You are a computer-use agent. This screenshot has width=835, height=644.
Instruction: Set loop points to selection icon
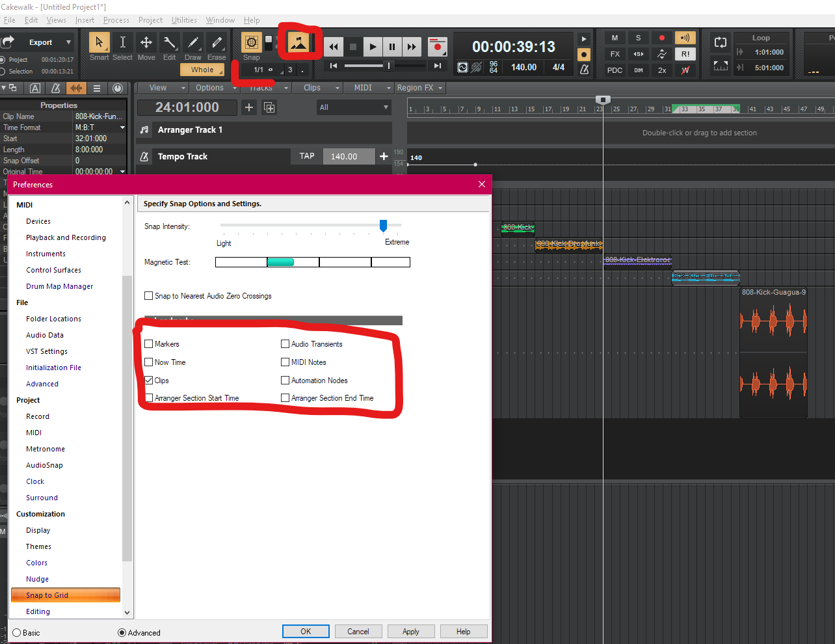pos(721,66)
